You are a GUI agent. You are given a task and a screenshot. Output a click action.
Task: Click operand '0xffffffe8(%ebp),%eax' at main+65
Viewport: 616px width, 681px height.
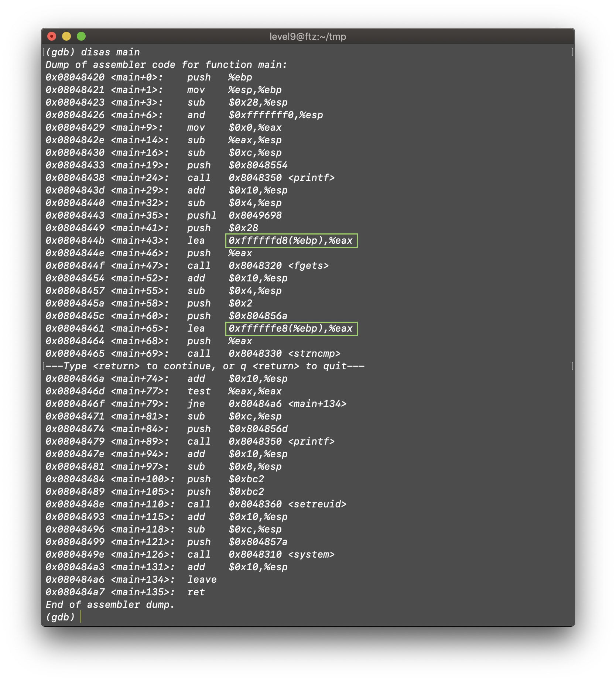pyautogui.click(x=291, y=328)
